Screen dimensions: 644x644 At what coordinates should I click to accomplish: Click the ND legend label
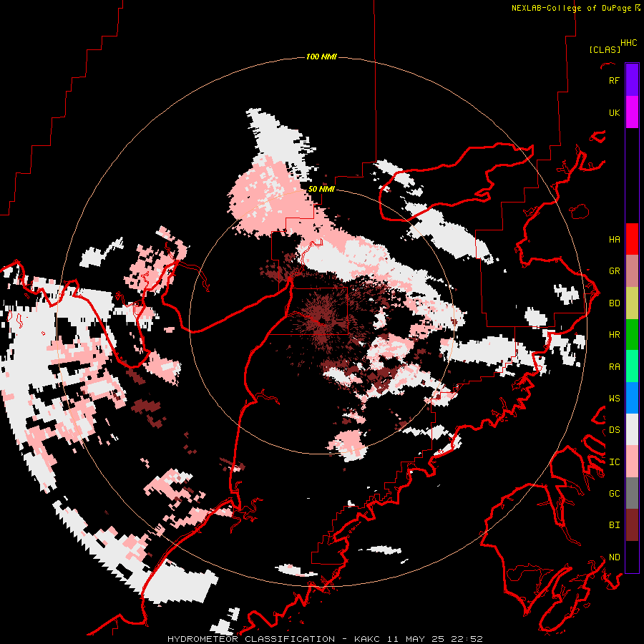point(614,557)
